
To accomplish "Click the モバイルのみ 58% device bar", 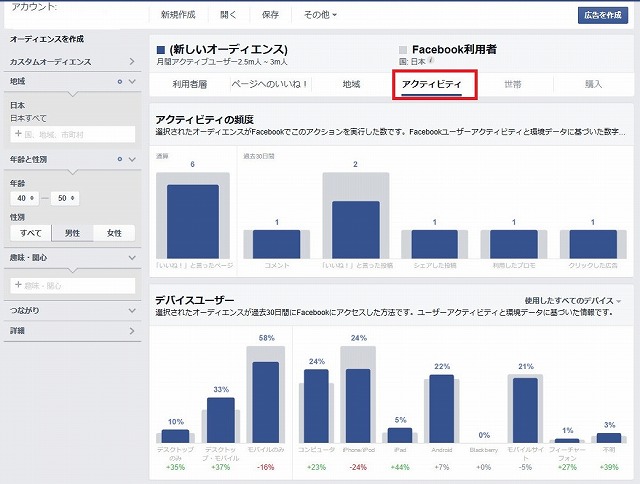I will (x=266, y=402).
